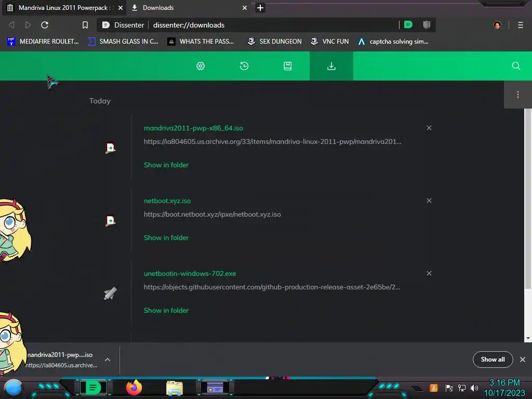Screen dimensions: 532x399
Task: Open a new tab with plus button
Action: pos(260,7)
